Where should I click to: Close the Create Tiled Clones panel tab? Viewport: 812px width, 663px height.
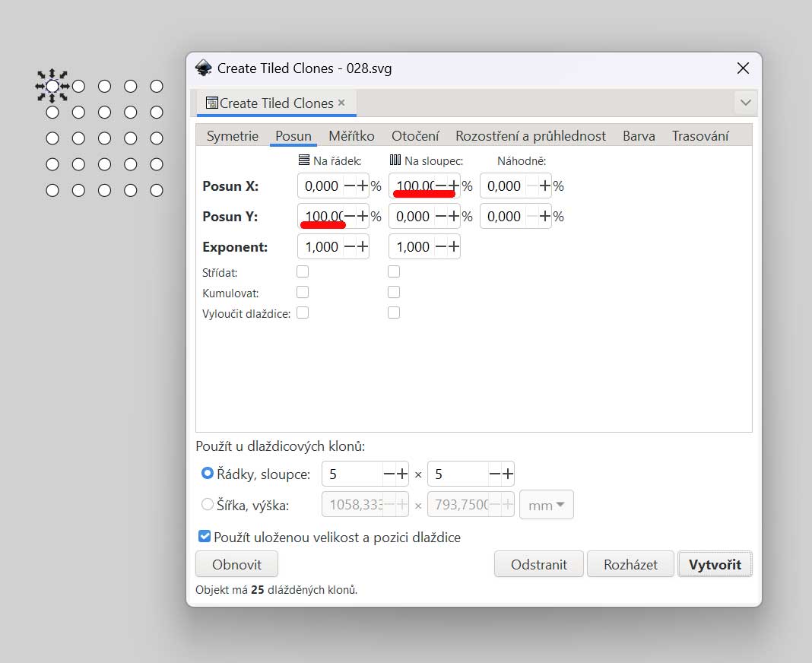click(x=341, y=103)
